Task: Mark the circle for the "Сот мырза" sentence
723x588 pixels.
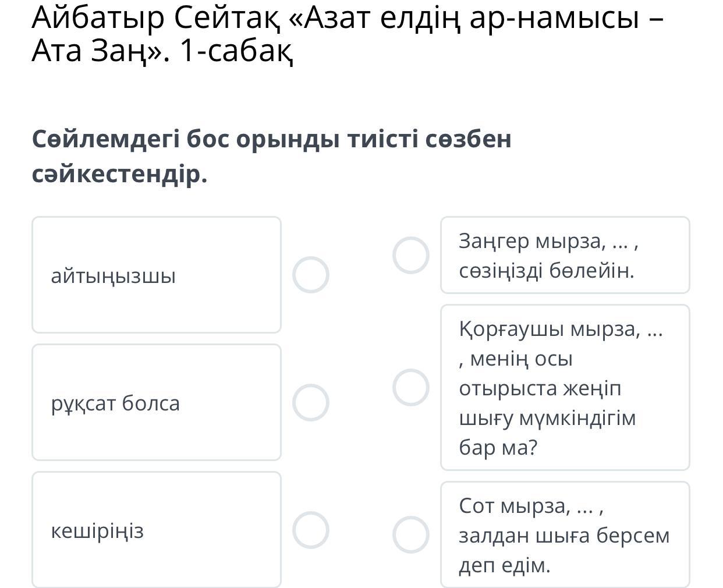Action: tap(410, 534)
